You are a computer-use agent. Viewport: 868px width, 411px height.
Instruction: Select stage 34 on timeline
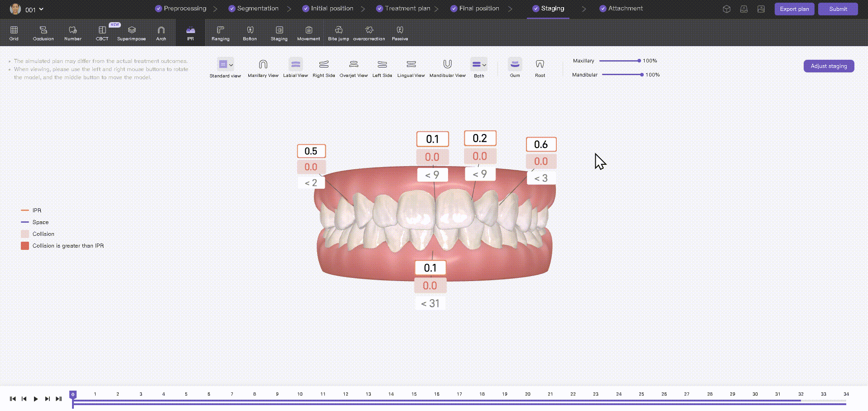[x=846, y=394]
